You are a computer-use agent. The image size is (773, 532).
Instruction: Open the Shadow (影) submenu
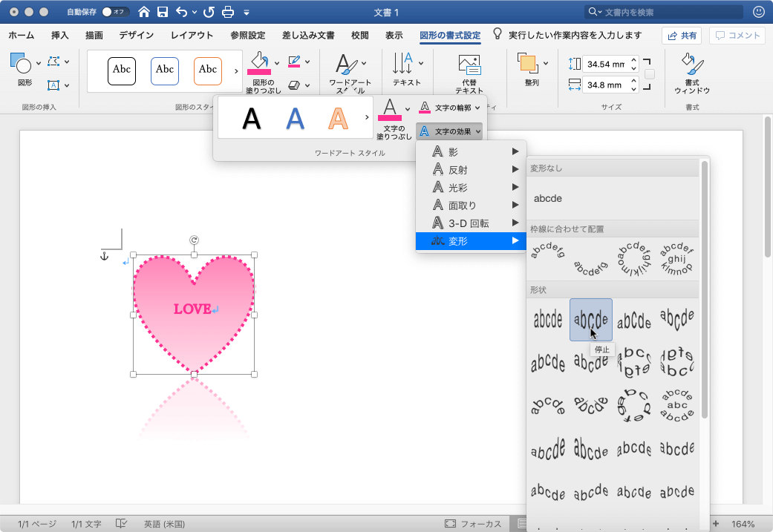[x=471, y=151]
